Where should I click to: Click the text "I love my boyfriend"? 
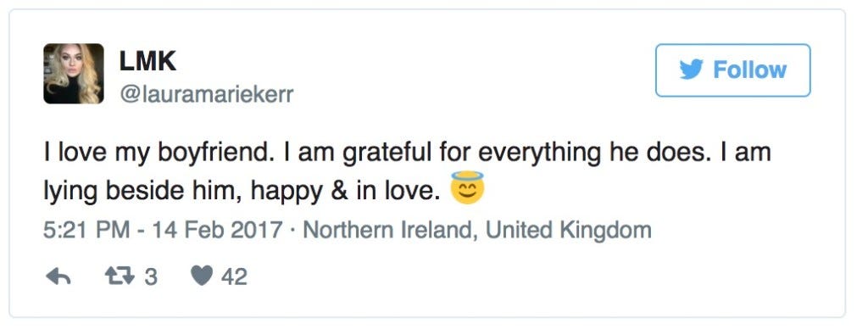[159, 154]
